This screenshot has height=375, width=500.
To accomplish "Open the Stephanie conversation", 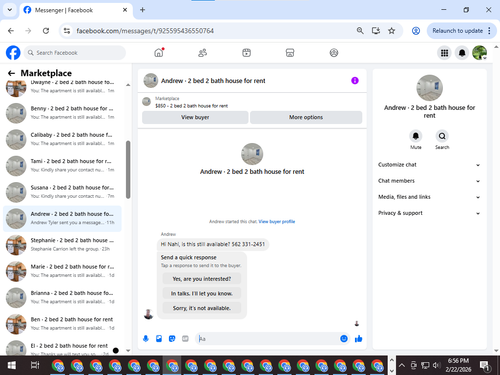I will tap(62, 244).
